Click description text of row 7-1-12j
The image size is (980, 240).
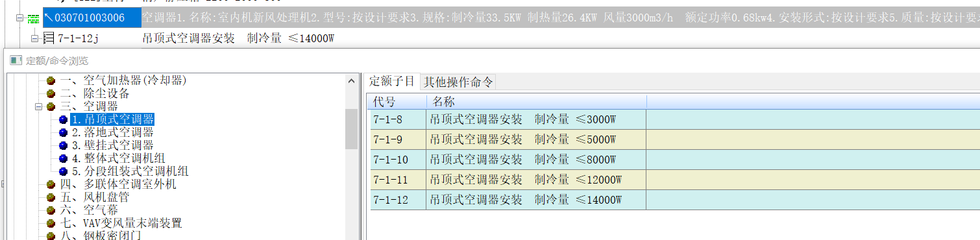(238, 39)
